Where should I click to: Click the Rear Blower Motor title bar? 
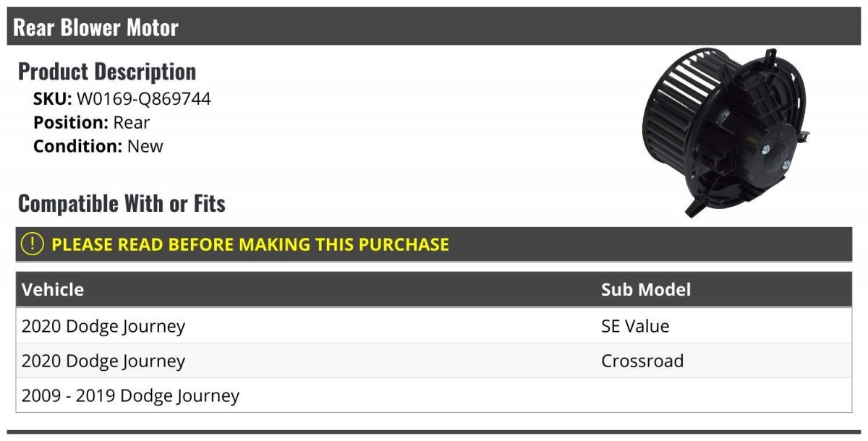pos(95,27)
